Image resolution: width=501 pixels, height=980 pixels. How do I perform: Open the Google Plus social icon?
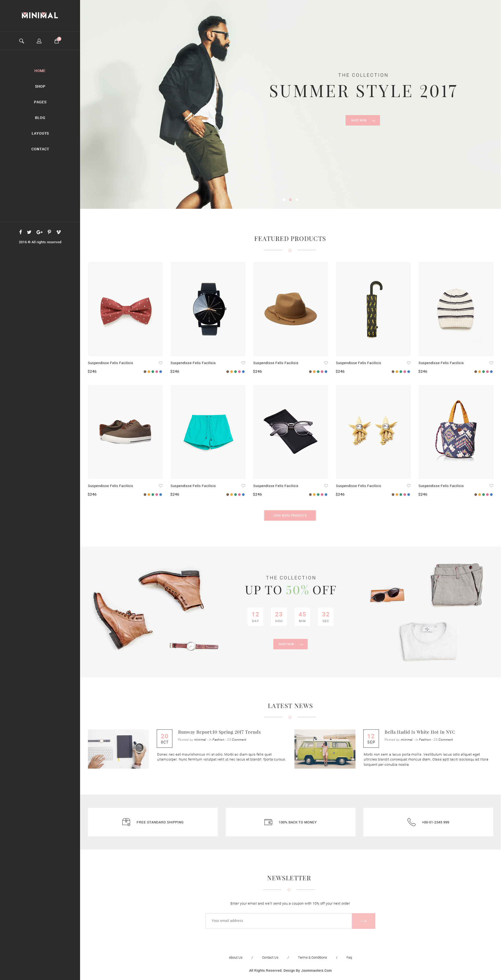tap(40, 232)
